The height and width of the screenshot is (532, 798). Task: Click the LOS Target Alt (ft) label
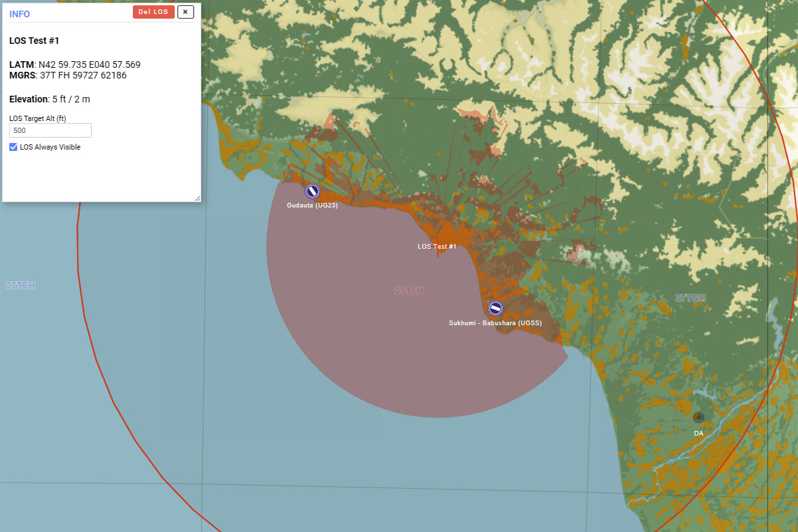[38, 118]
